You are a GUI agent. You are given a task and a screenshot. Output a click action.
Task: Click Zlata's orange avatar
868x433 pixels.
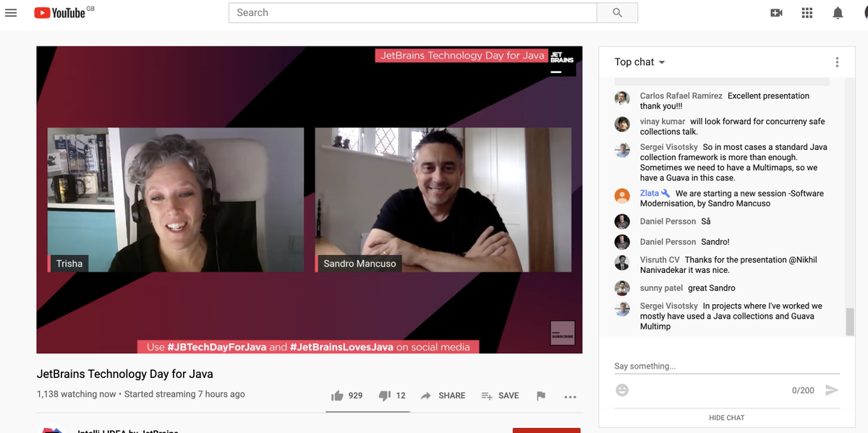[x=622, y=196]
